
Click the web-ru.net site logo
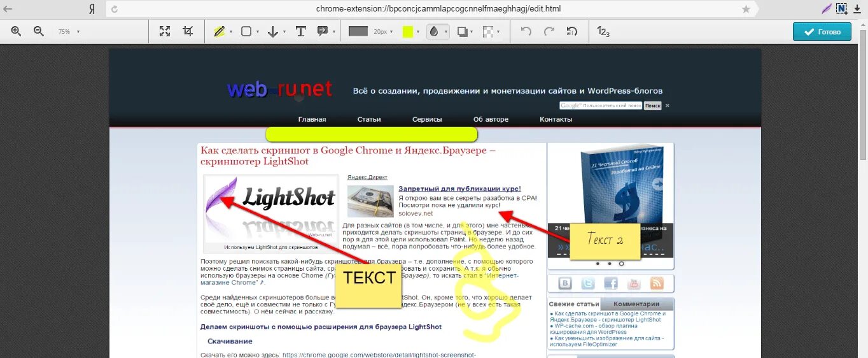[279, 89]
